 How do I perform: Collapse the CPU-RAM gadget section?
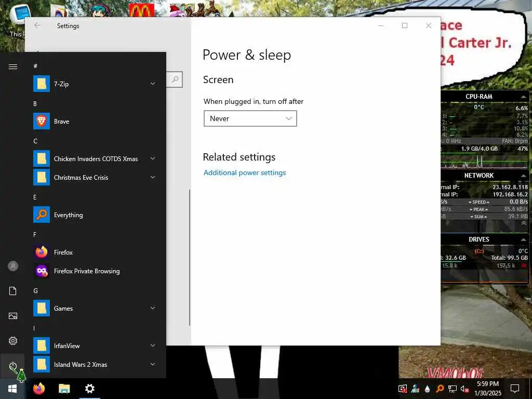523,97
